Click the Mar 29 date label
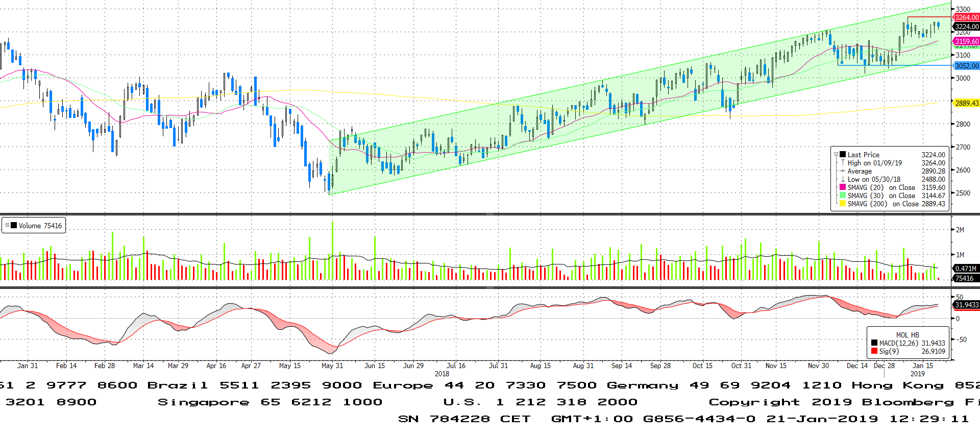 pos(178,366)
